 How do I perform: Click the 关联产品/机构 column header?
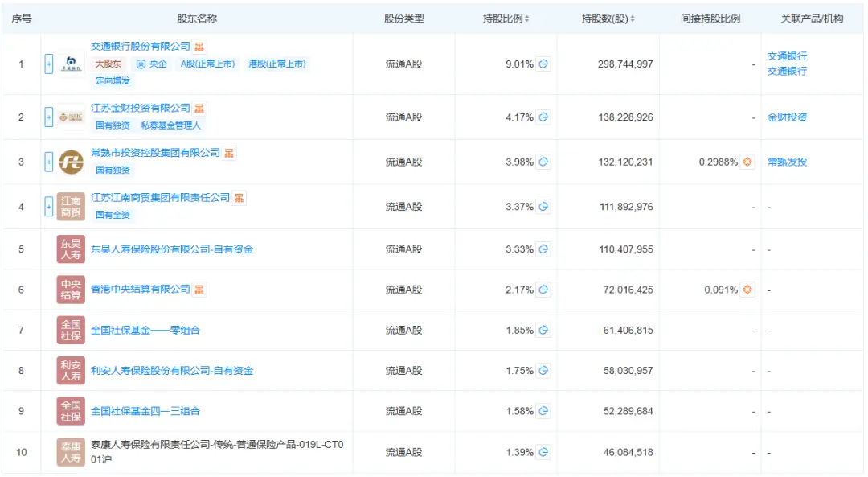pos(812,19)
